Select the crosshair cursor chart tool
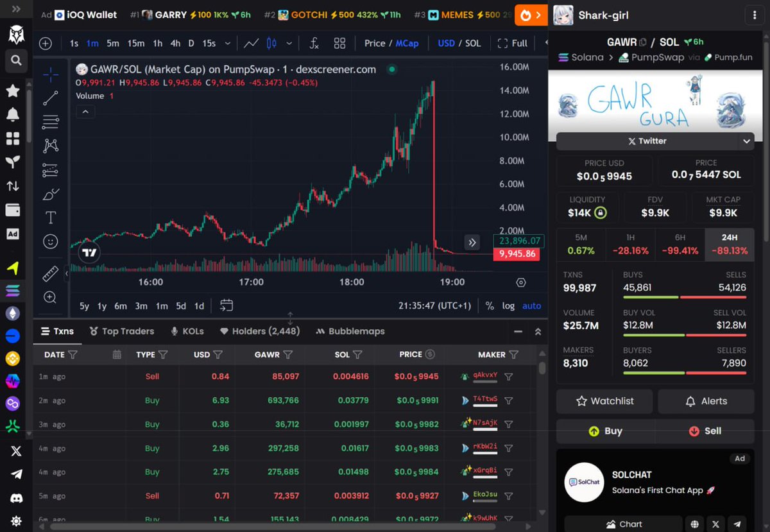The width and height of the screenshot is (770, 532). (x=51, y=74)
